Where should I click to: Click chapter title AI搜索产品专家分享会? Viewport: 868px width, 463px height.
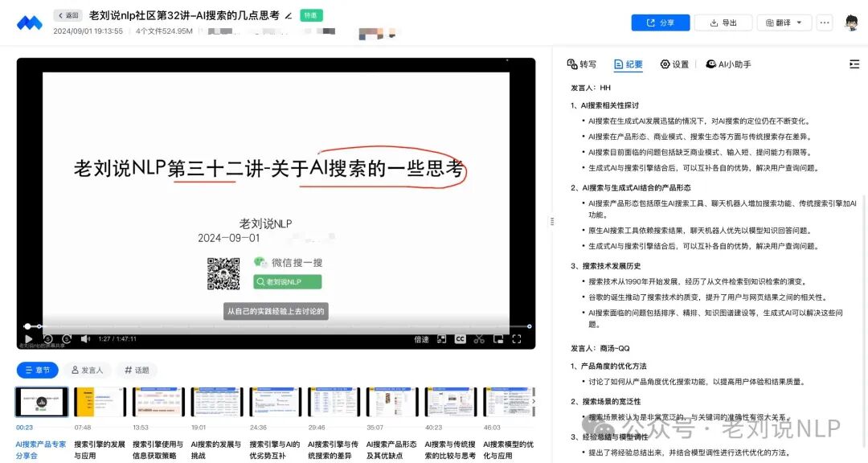pyautogui.click(x=41, y=449)
